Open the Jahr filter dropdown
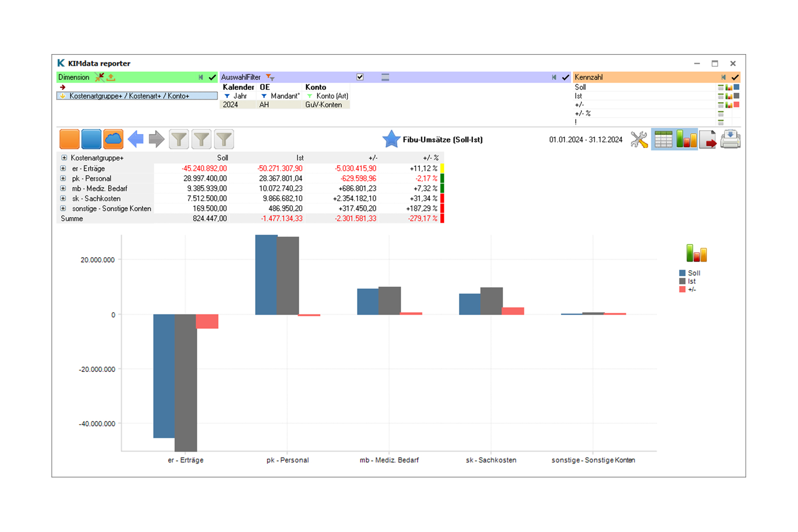The height and width of the screenshot is (532, 798). pyautogui.click(x=227, y=96)
